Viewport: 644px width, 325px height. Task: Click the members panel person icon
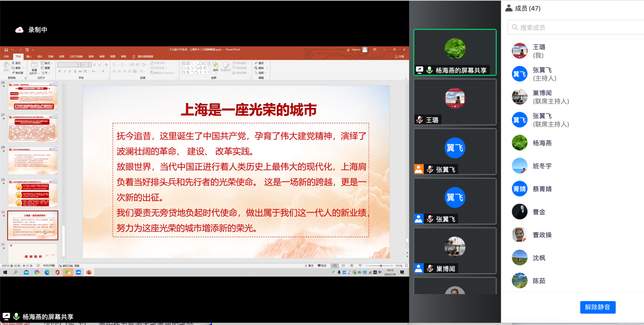[x=509, y=8]
